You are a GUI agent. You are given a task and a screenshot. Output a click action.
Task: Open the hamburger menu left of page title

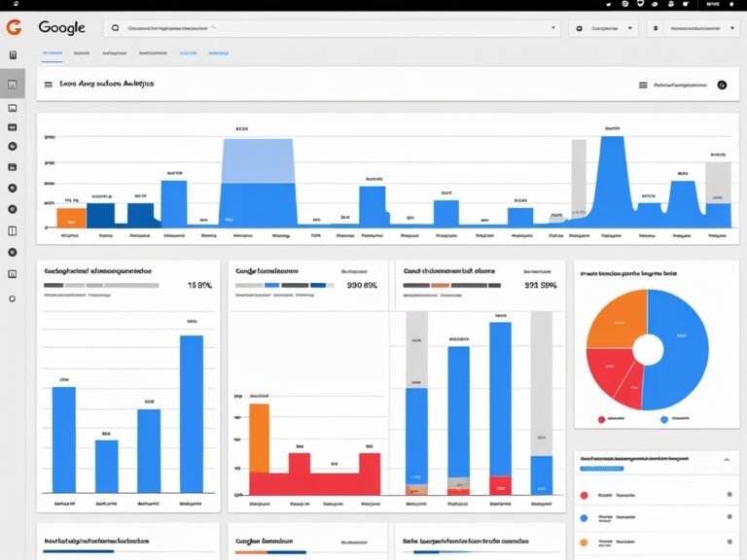coord(48,85)
